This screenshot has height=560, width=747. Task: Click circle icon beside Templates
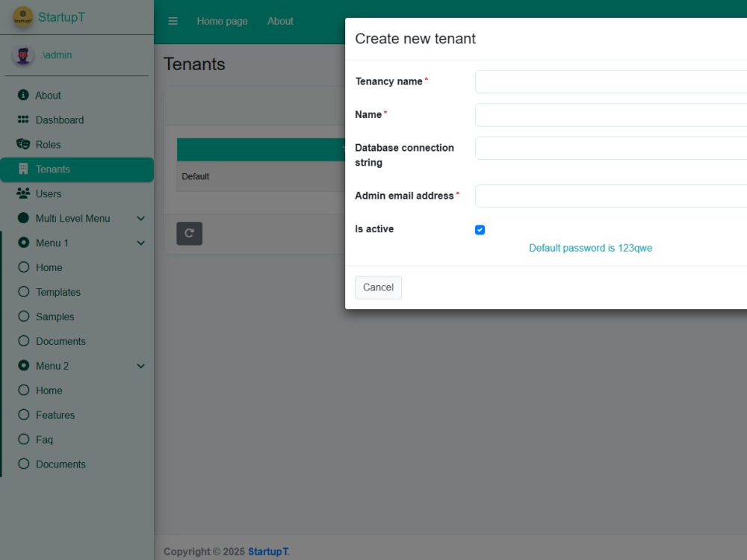[23, 291]
